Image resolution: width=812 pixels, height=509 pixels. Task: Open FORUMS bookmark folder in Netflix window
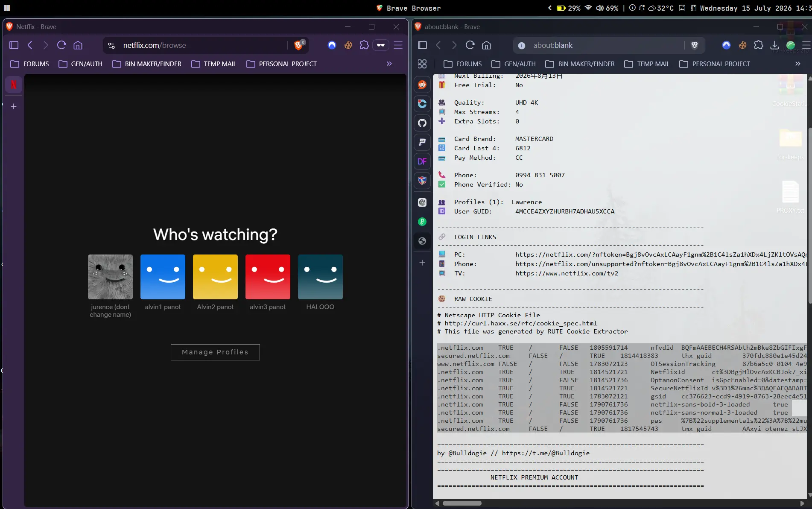click(x=29, y=64)
